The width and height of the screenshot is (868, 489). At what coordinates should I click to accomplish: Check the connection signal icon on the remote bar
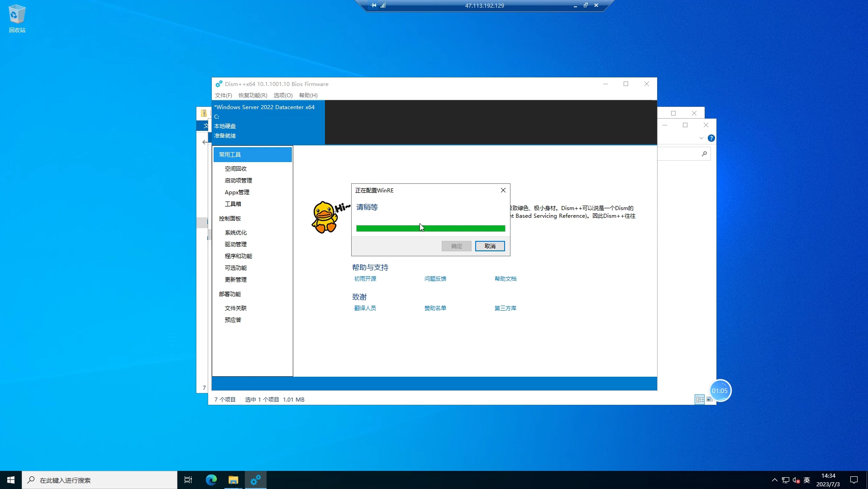(383, 5)
